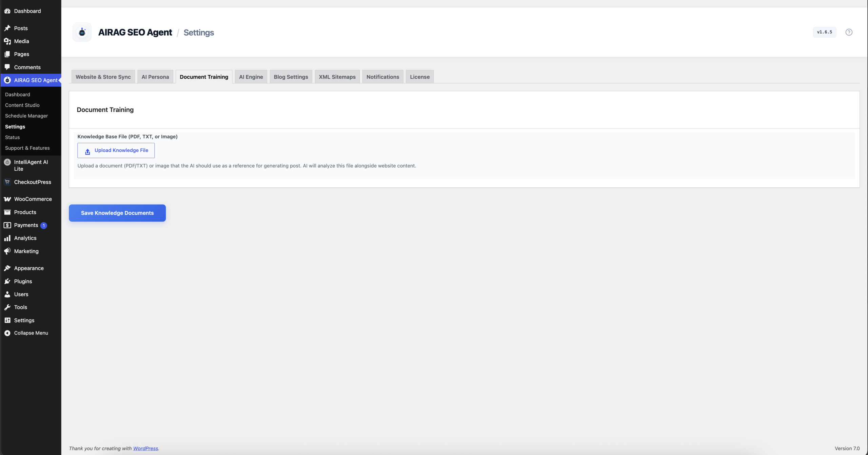The image size is (868, 455).
Task: Click the Settings breadcrumb text in header
Action: click(x=199, y=33)
